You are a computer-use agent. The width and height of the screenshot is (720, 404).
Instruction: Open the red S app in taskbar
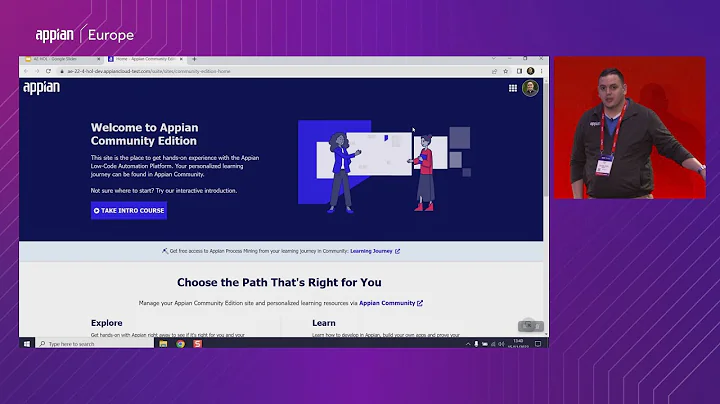(197, 343)
